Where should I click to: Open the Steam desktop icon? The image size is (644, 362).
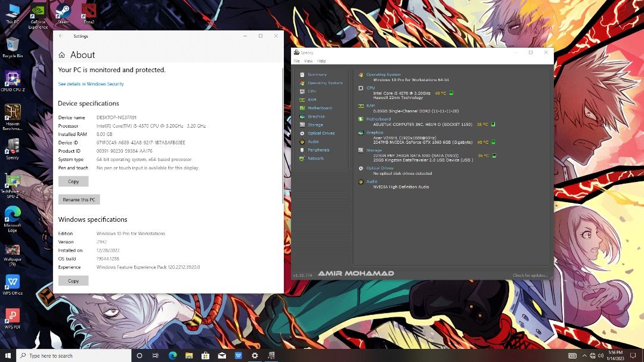63,14
